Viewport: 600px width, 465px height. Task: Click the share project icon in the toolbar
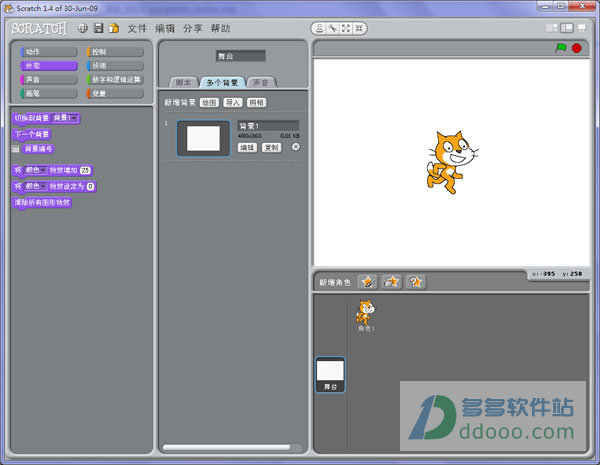114,28
